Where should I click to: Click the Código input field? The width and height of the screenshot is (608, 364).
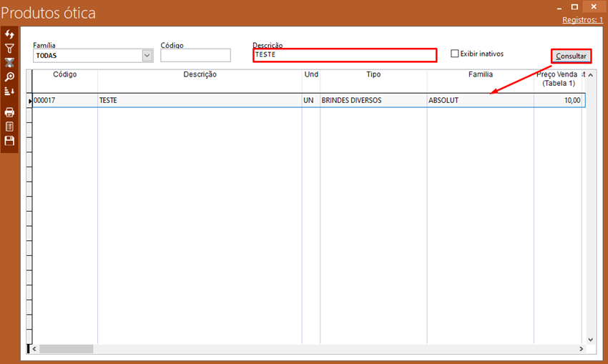[195, 56]
